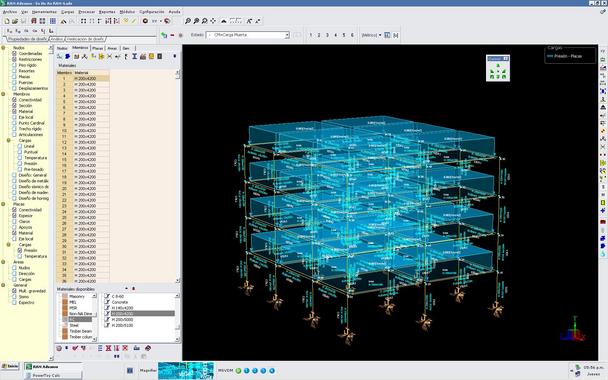Click the yellow square icon in members toolbar

(151, 57)
